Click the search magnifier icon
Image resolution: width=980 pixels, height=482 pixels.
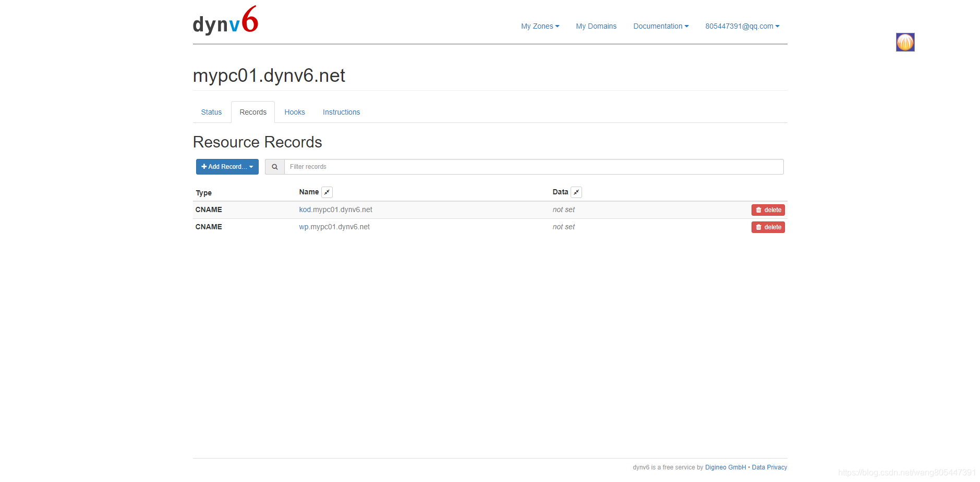pos(275,167)
